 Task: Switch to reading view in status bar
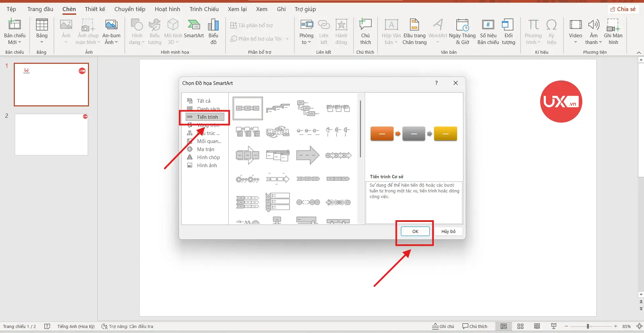[537, 326]
